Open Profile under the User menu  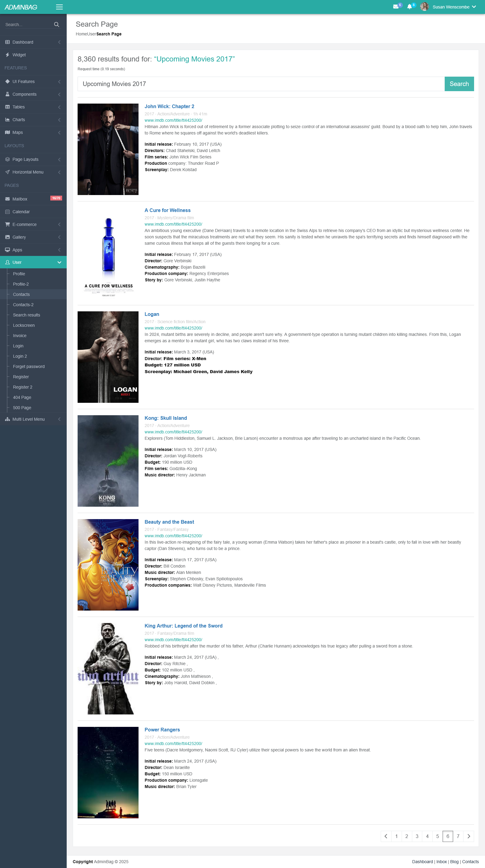pos(19,274)
